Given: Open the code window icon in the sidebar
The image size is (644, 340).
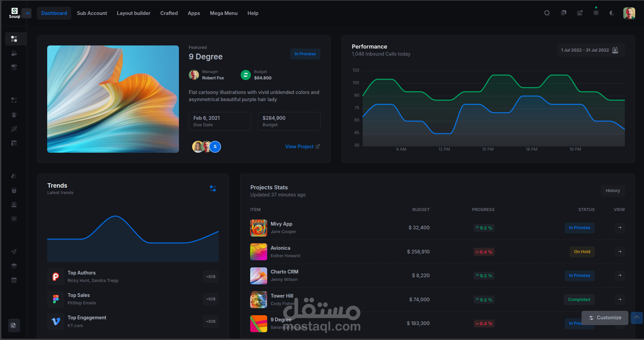Looking at the screenshot, I should (x=14, y=280).
